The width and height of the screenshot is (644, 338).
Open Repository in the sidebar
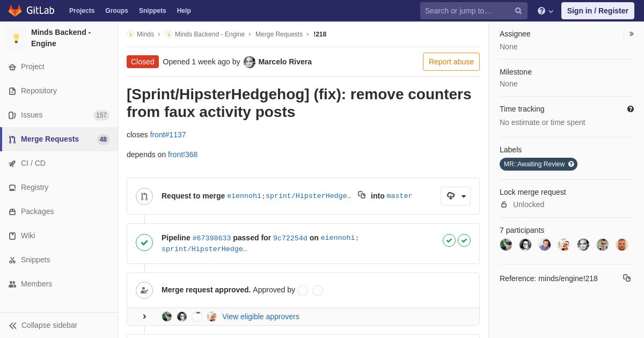[59, 91]
